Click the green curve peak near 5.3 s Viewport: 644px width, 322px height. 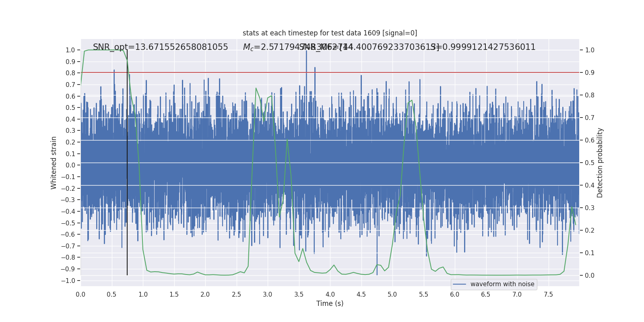pyautogui.click(x=411, y=100)
